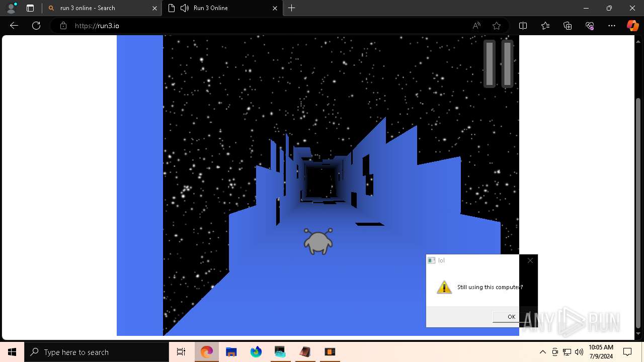Restore down the Edge window
The image size is (644, 362).
[x=609, y=8]
